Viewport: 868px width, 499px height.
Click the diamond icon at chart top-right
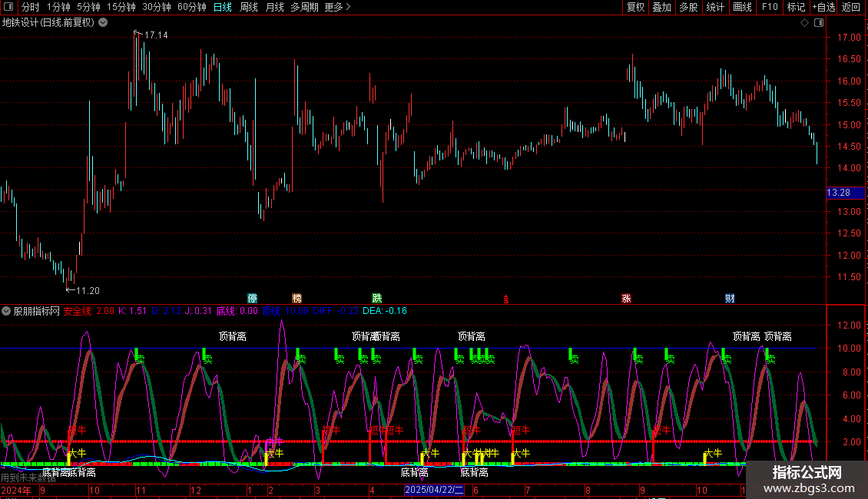804,23
